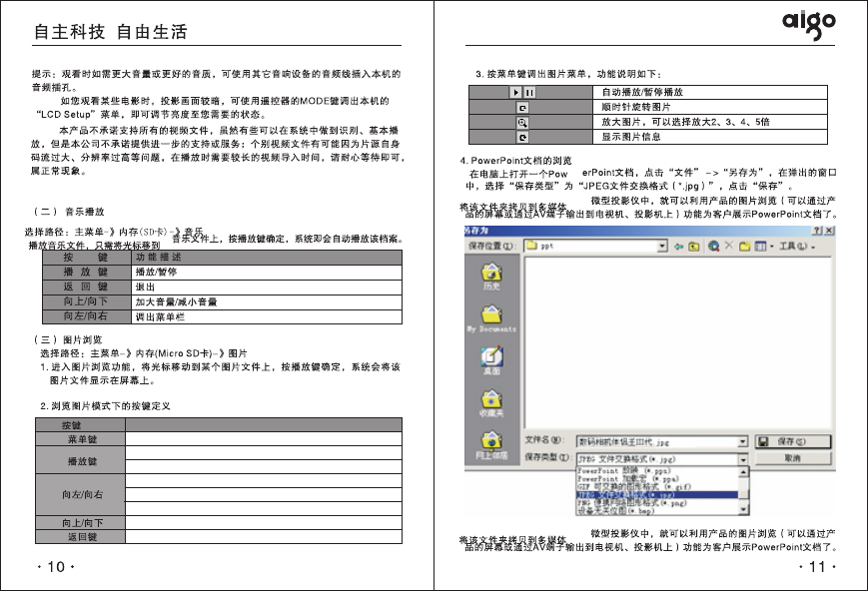Click the rotate clockwise icon in table
The width and height of the screenshot is (868, 591).
(522, 108)
